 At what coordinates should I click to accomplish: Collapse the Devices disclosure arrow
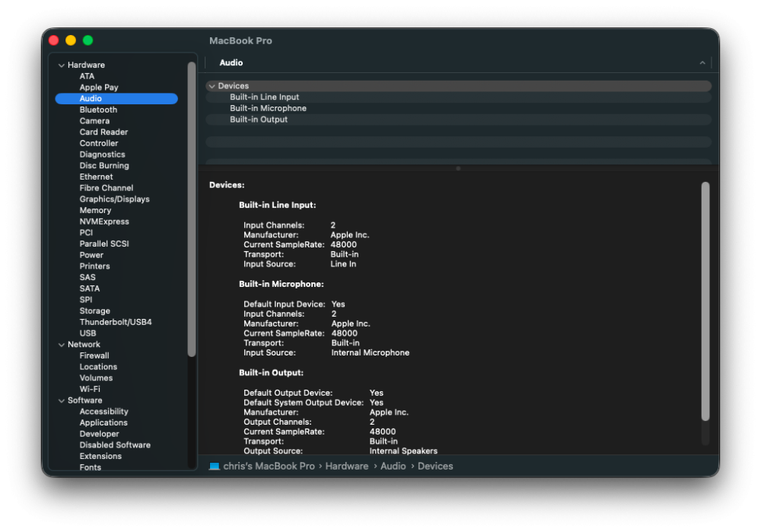click(212, 86)
